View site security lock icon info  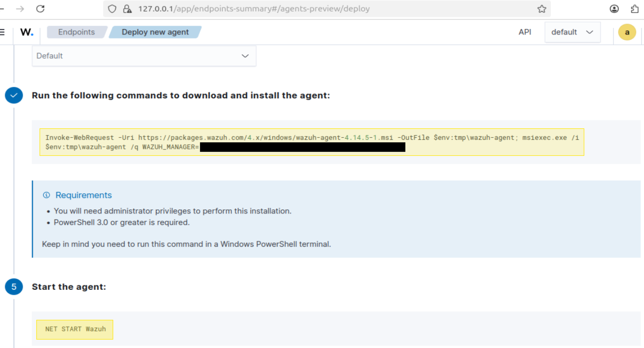[x=127, y=9]
